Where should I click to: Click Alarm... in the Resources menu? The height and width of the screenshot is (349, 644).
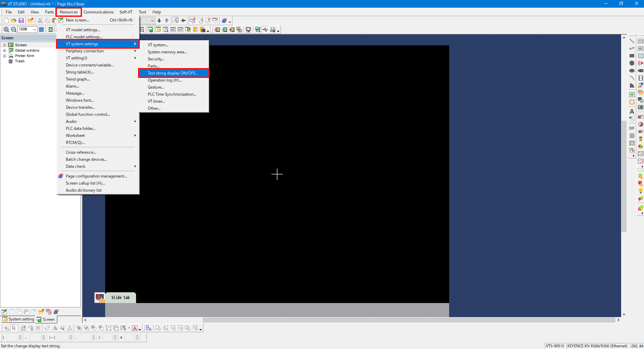[73, 86]
